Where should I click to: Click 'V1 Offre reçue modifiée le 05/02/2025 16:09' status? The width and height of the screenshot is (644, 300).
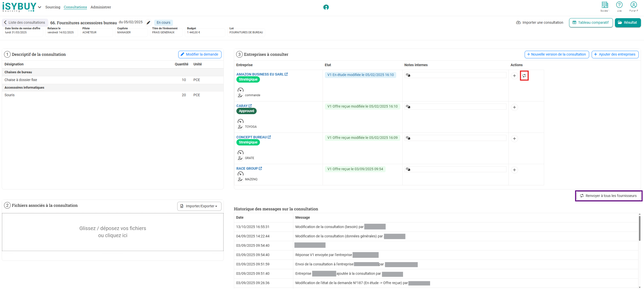pyautogui.click(x=362, y=138)
